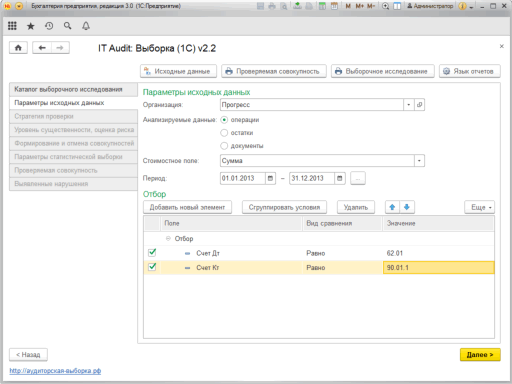Open notifications bell icon

[x=86, y=26]
